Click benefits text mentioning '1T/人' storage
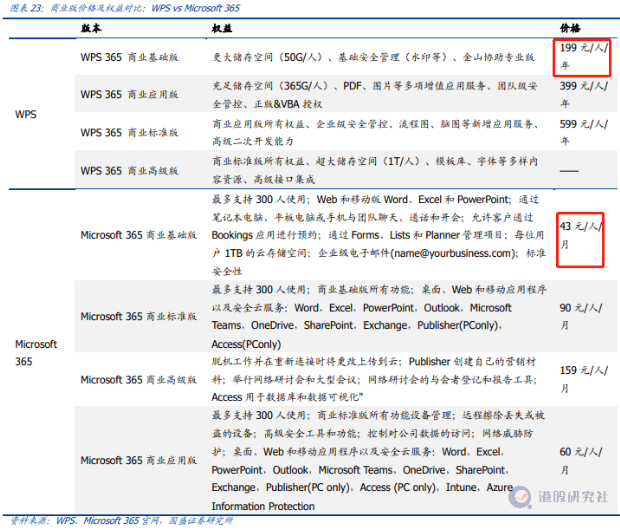This screenshot has width=620, height=530. [x=375, y=170]
